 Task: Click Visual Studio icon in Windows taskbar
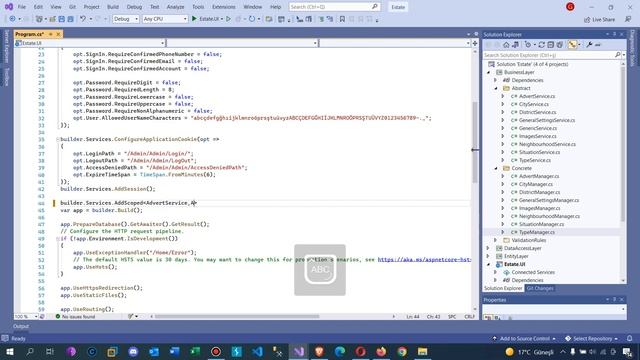click(x=299, y=351)
